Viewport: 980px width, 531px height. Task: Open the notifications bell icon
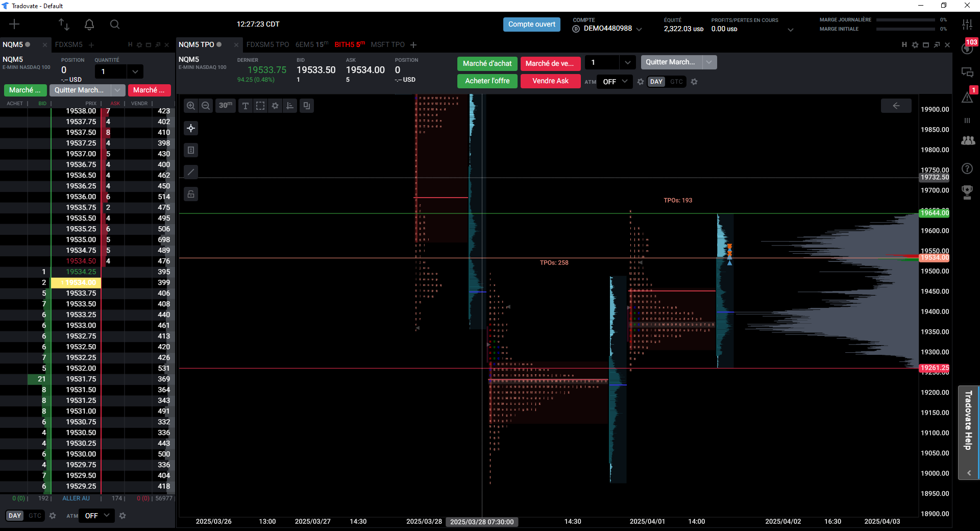(x=89, y=24)
